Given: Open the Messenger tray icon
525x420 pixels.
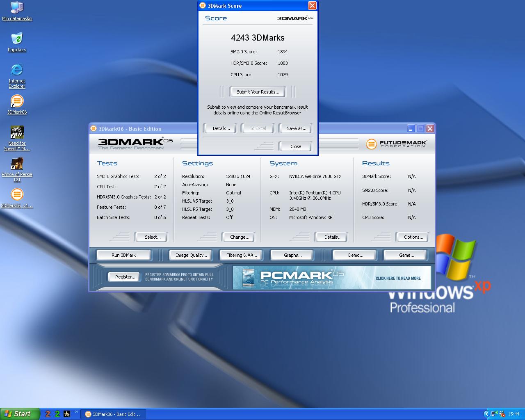Looking at the screenshot, I should point(502,414).
